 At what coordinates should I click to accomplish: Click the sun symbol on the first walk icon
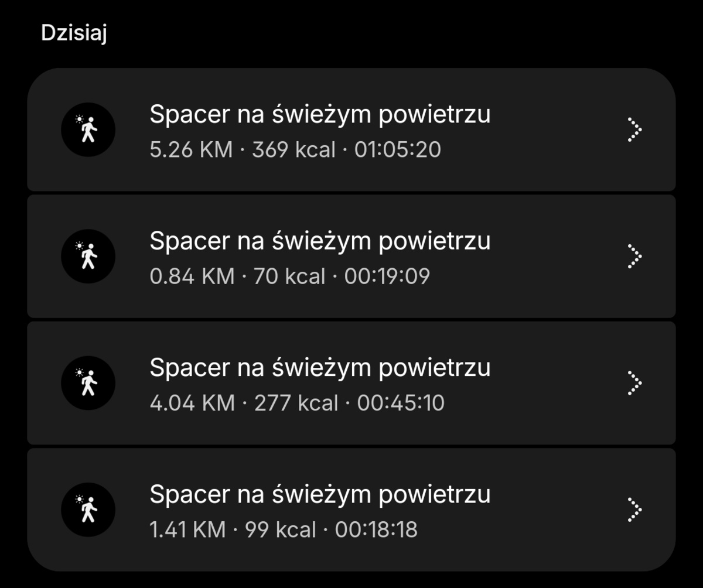point(79,119)
